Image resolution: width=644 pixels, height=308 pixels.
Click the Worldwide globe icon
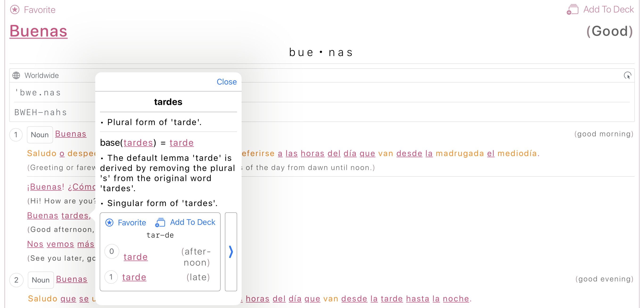pos(16,75)
